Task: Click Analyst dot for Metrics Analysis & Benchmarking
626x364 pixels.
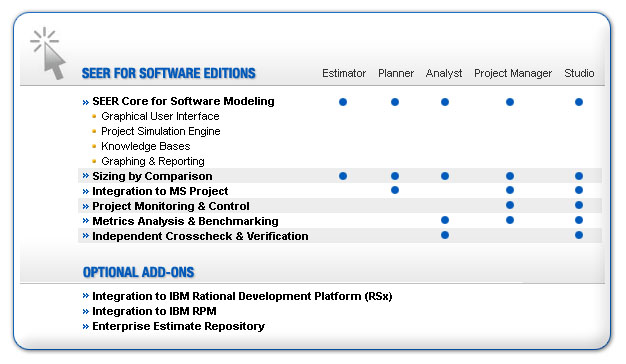Action: (x=445, y=220)
